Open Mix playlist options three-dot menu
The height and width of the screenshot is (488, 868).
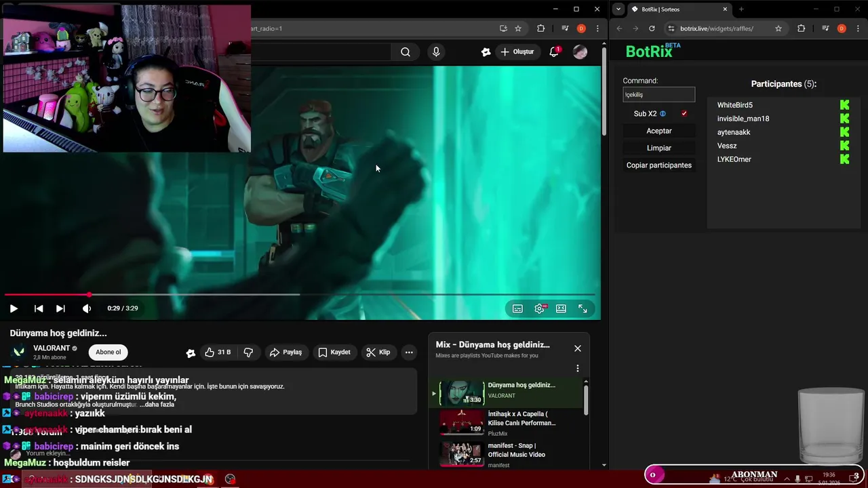click(x=578, y=369)
